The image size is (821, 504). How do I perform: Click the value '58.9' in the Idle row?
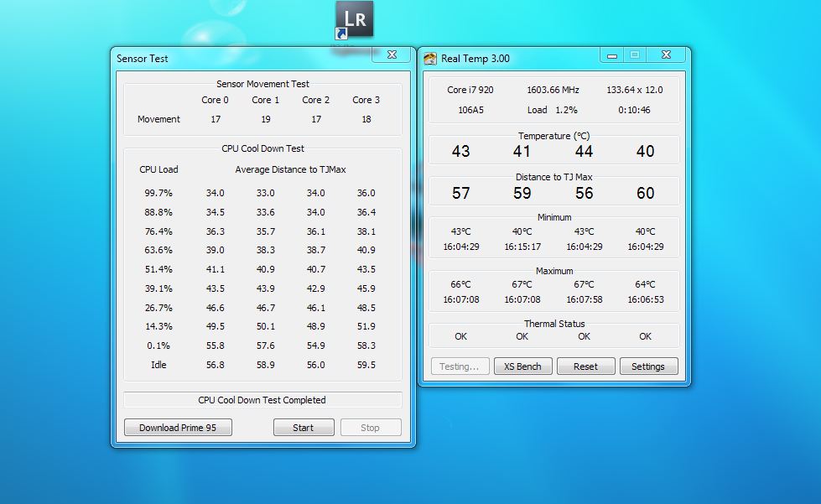tap(266, 365)
